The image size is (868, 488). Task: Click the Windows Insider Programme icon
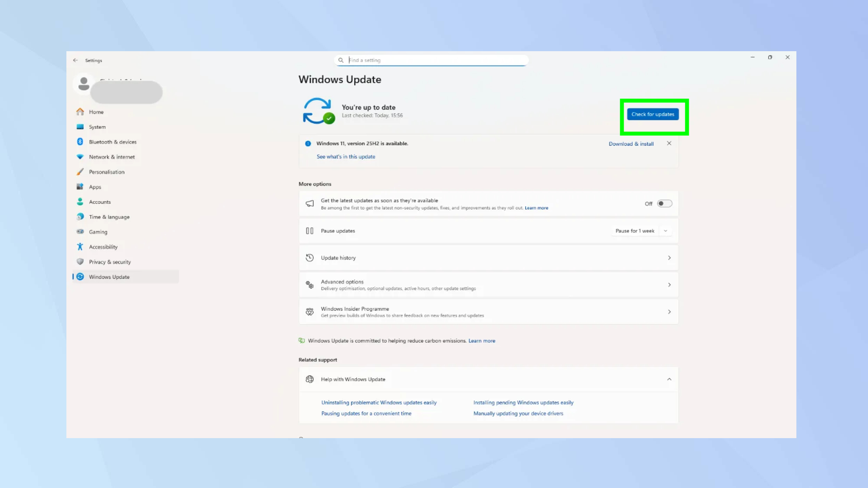[x=309, y=312]
